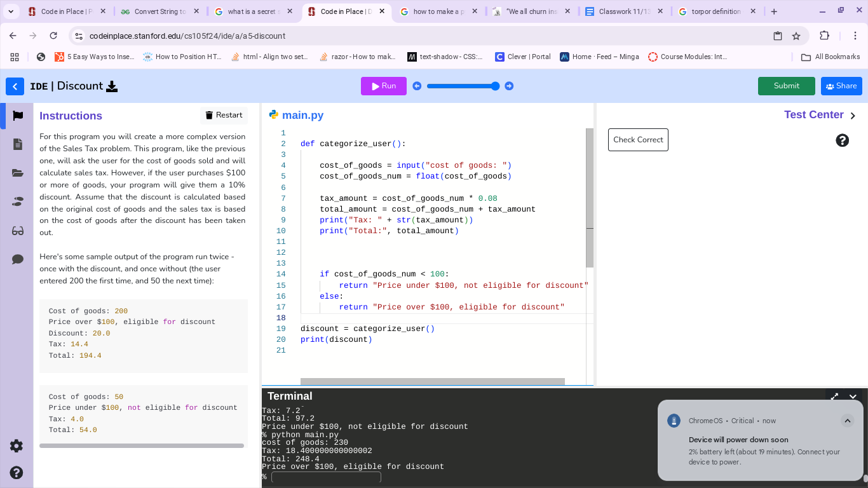Step forward with the right arrow control
868x488 pixels.
pyautogui.click(x=509, y=86)
